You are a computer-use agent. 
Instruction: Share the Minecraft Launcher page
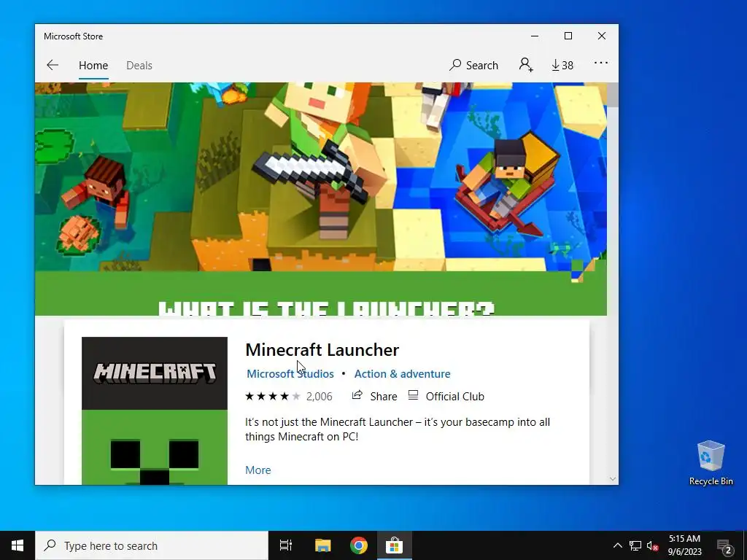click(374, 396)
